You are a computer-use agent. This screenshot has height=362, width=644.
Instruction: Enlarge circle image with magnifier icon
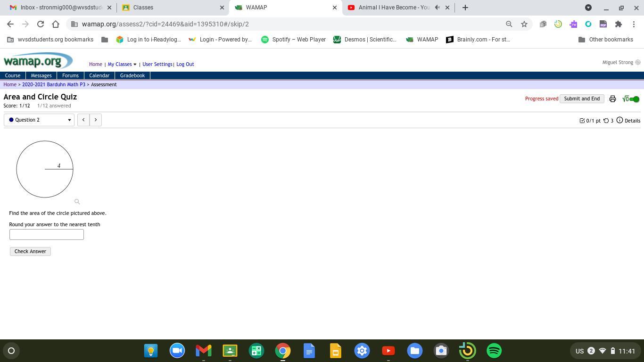[x=77, y=202]
